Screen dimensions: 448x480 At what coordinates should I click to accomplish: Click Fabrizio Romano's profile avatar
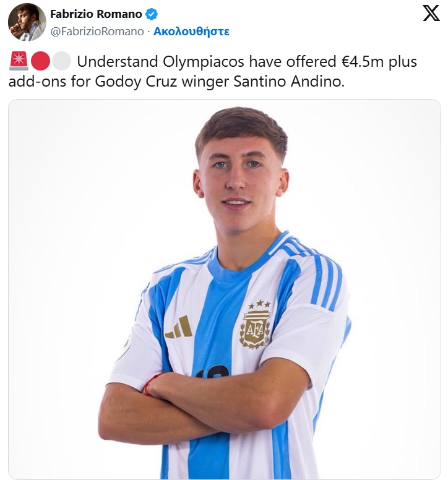(27, 22)
